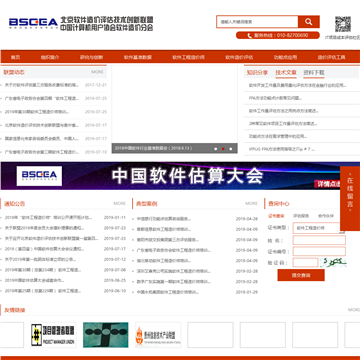Open 软件基准数据 navigation item
The height and width of the screenshot is (360, 360).
coord(138,57)
